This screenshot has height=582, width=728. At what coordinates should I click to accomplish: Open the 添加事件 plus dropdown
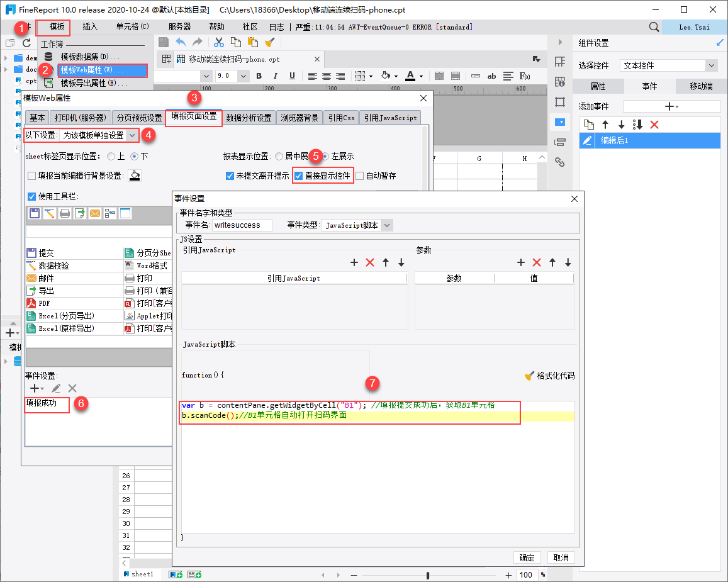671,106
